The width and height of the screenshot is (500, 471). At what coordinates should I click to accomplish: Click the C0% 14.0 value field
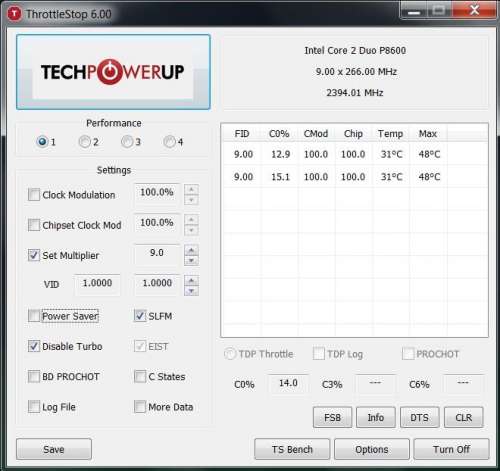coord(288,383)
